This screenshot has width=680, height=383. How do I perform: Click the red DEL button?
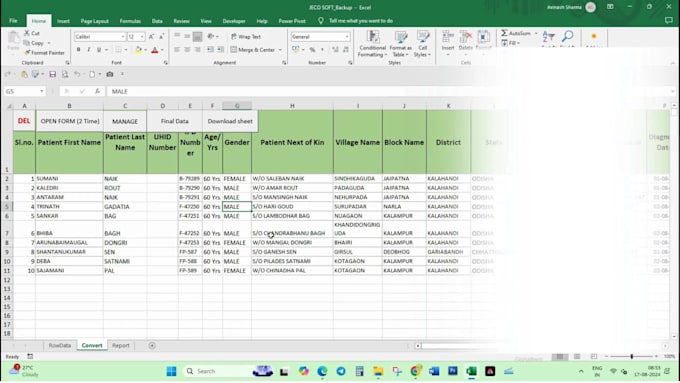24,121
